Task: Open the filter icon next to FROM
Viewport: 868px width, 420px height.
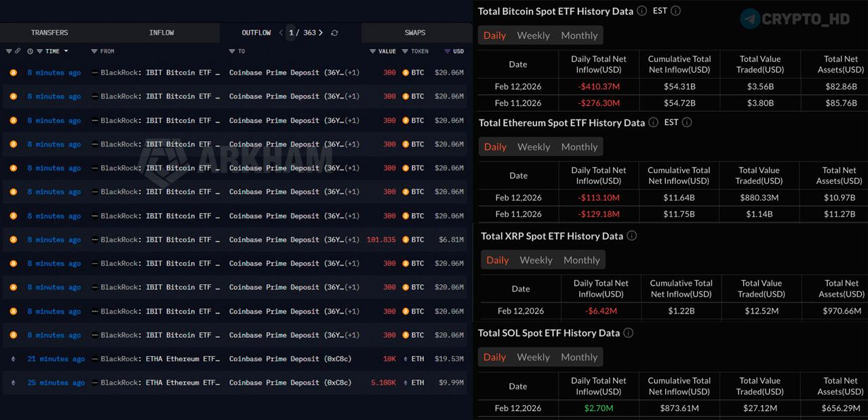Action: click(x=94, y=51)
